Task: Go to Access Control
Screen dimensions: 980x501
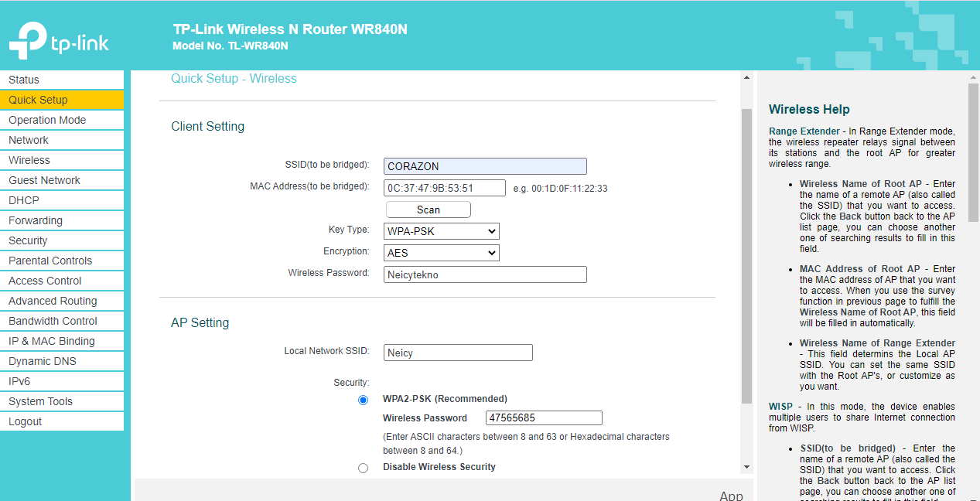Action: 62,281
